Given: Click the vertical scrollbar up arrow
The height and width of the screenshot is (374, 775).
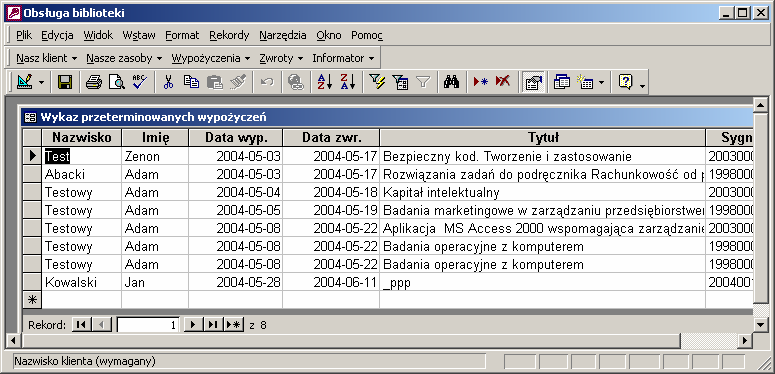Looking at the screenshot, I should (760, 104).
